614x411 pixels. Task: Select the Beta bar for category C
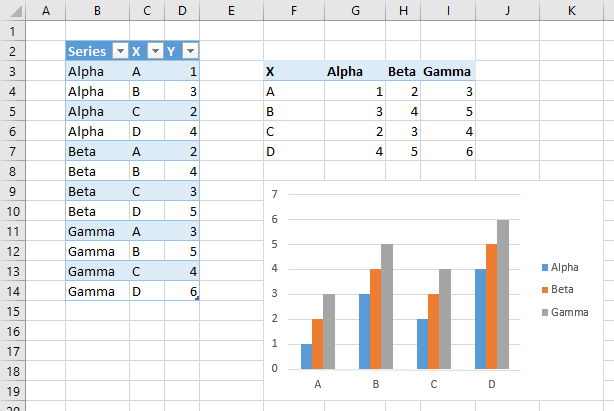[433, 332]
